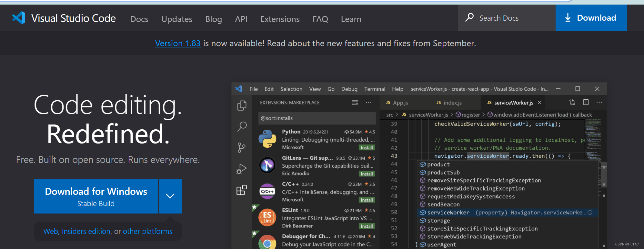
Task: Open the API link
Action: [241, 19]
